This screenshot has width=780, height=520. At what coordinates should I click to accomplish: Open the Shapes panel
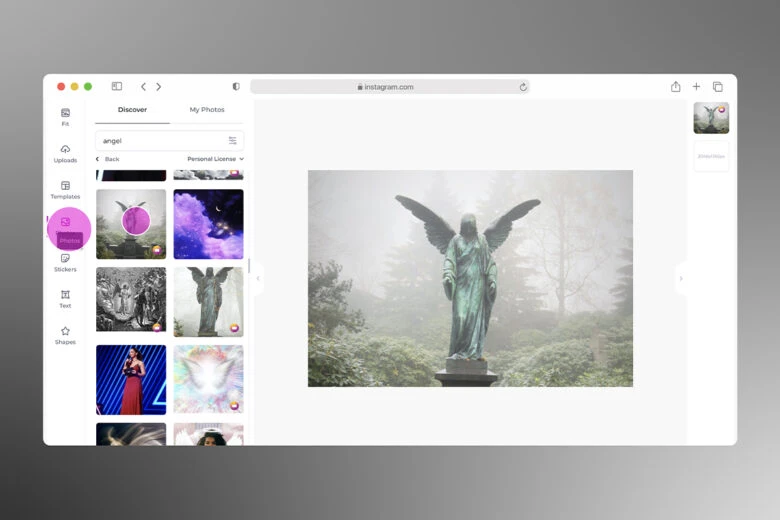(x=65, y=335)
